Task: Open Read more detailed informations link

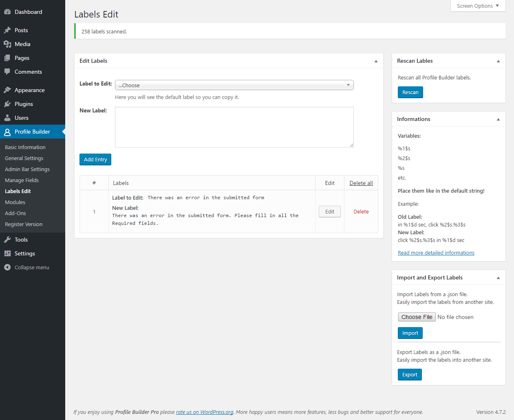Action: 436,253
